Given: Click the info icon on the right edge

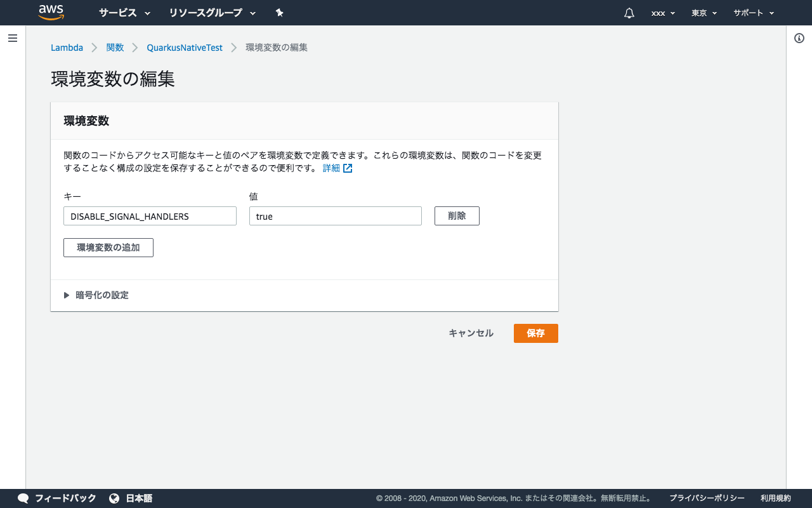Looking at the screenshot, I should click(799, 38).
